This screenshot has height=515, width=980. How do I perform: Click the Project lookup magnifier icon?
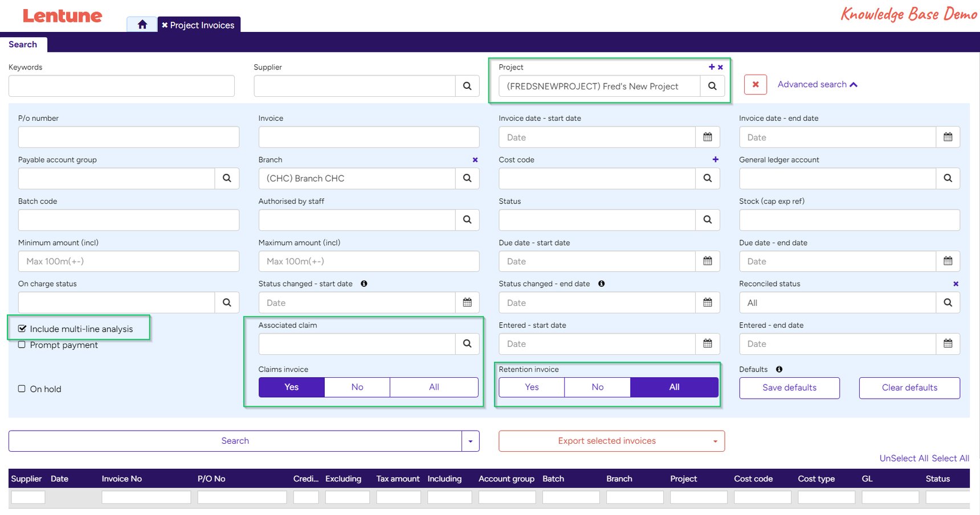[712, 85]
